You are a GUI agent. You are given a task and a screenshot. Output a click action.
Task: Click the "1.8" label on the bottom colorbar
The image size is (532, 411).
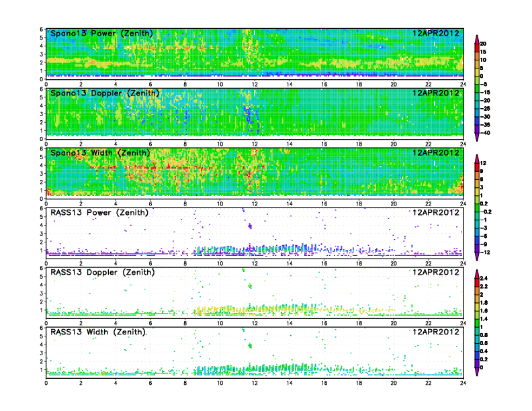(484, 303)
